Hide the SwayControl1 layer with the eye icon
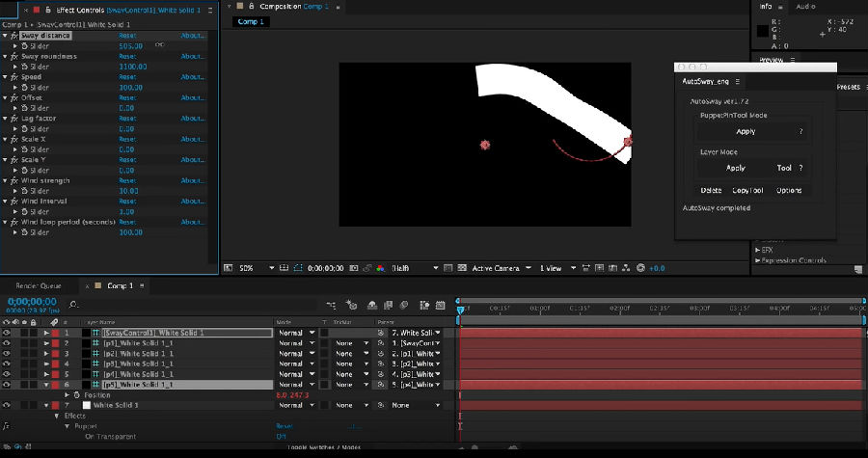 pyautogui.click(x=7, y=333)
